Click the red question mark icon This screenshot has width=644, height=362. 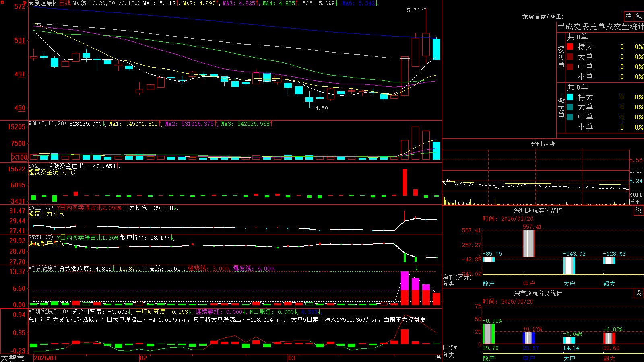point(25,4)
